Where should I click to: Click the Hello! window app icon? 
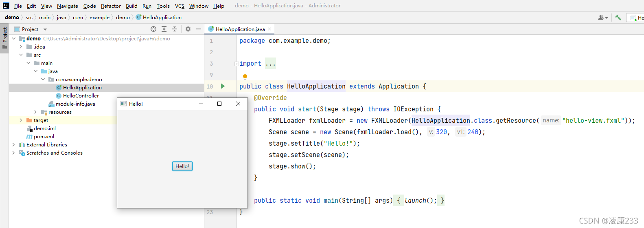(123, 104)
